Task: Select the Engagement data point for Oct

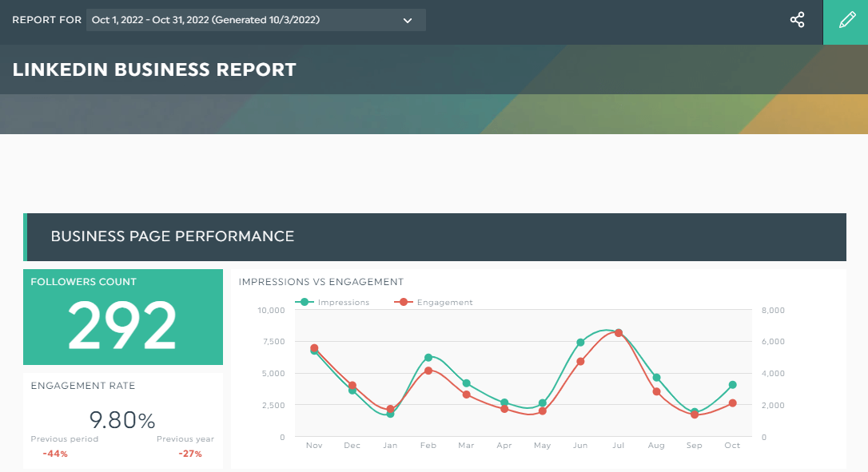Action: (x=732, y=403)
